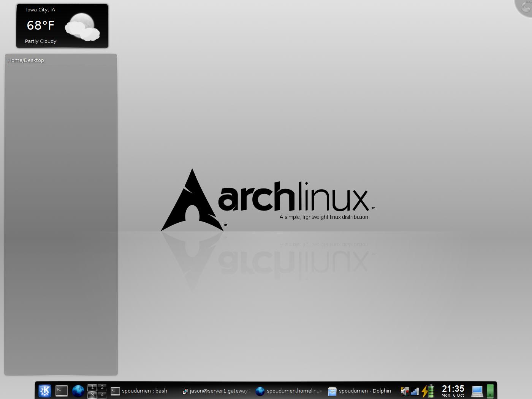Click the 'Partly Cloudy' condition label

(x=41, y=41)
